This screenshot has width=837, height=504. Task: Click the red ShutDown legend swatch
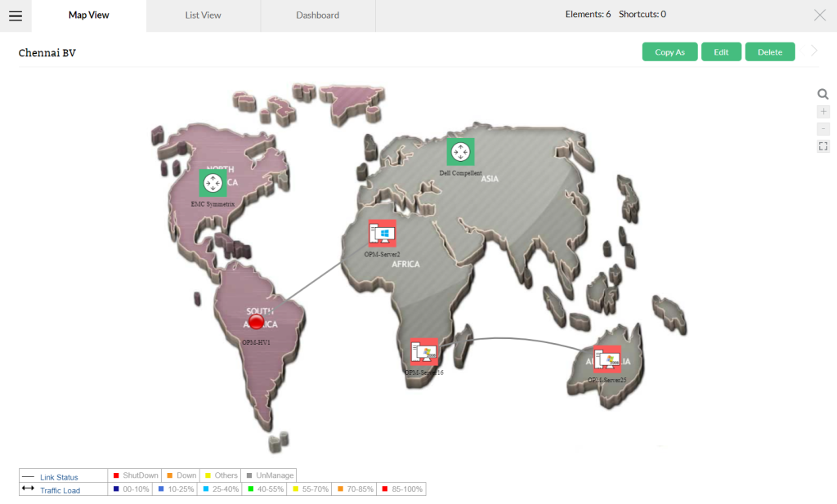[x=117, y=475]
